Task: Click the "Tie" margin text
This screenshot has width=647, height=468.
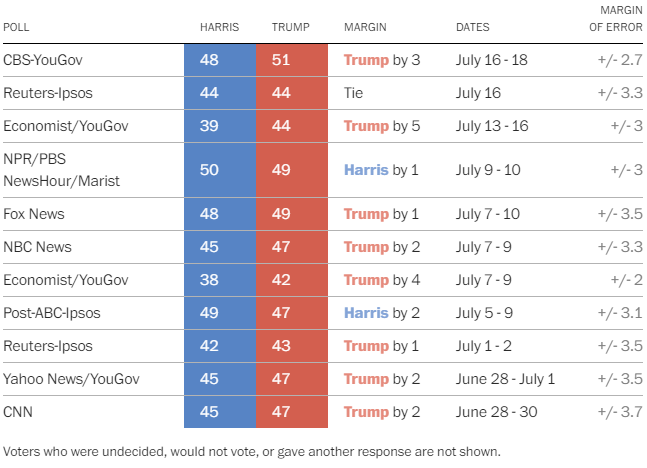Action: pos(355,93)
